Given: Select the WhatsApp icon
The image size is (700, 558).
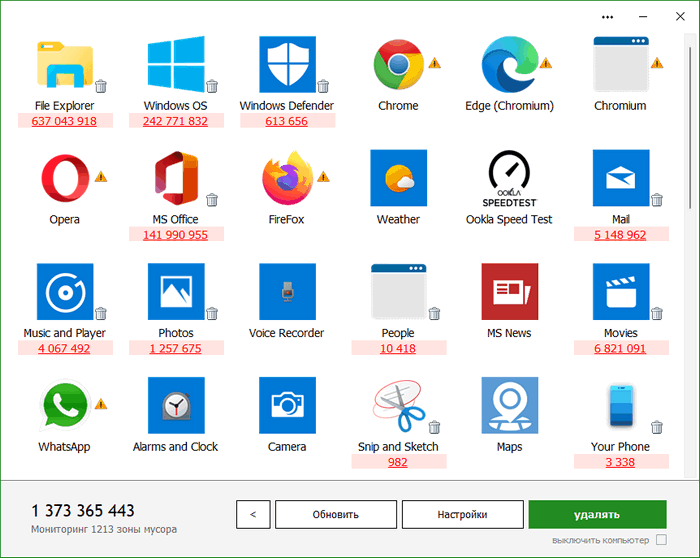Looking at the screenshot, I should coord(65,406).
